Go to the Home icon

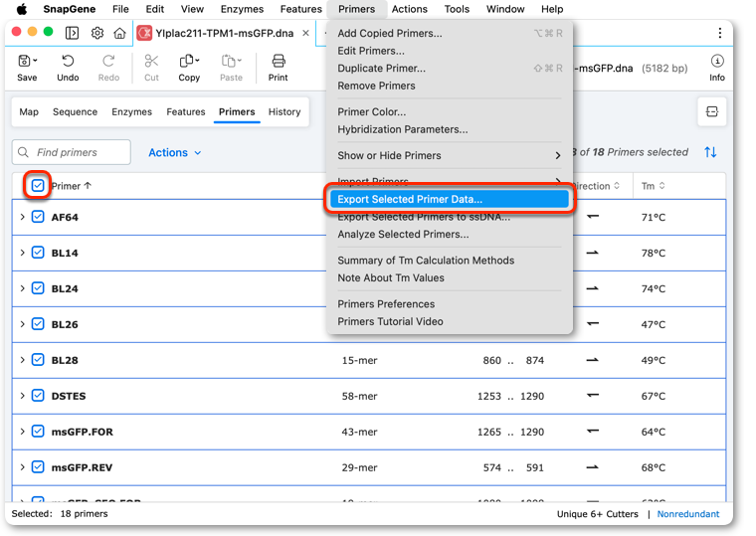click(x=119, y=33)
